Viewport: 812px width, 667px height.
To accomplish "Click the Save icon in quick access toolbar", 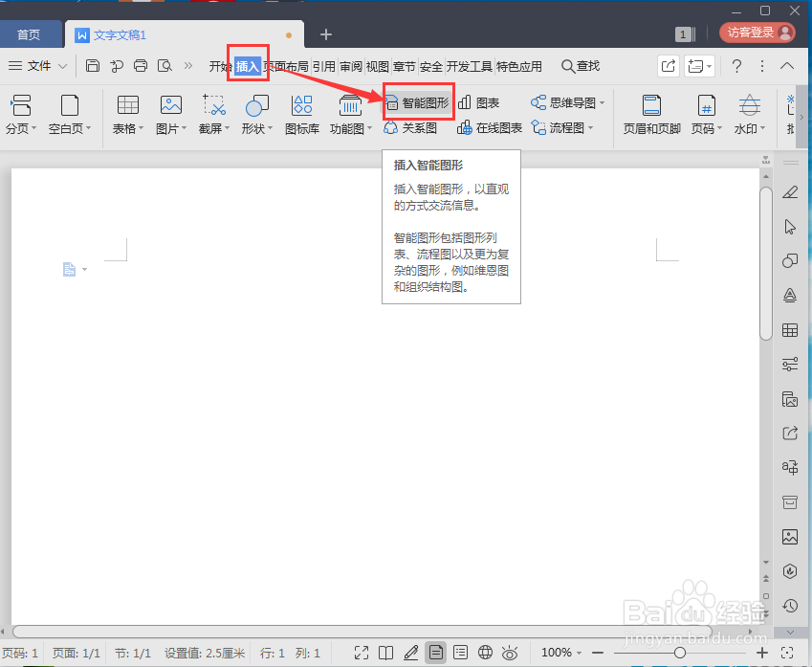I will point(93,66).
